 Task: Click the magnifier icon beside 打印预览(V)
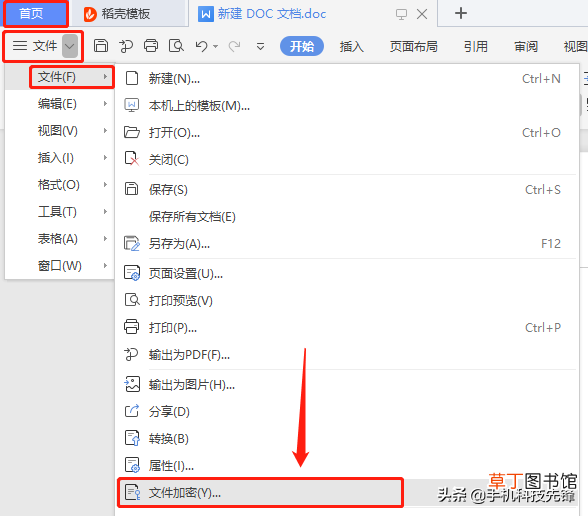132,300
